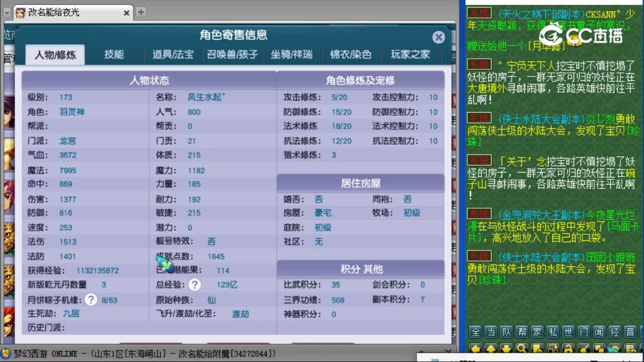
Task: Click the (天火之殇下部副本) link in chat
Action: point(541,14)
